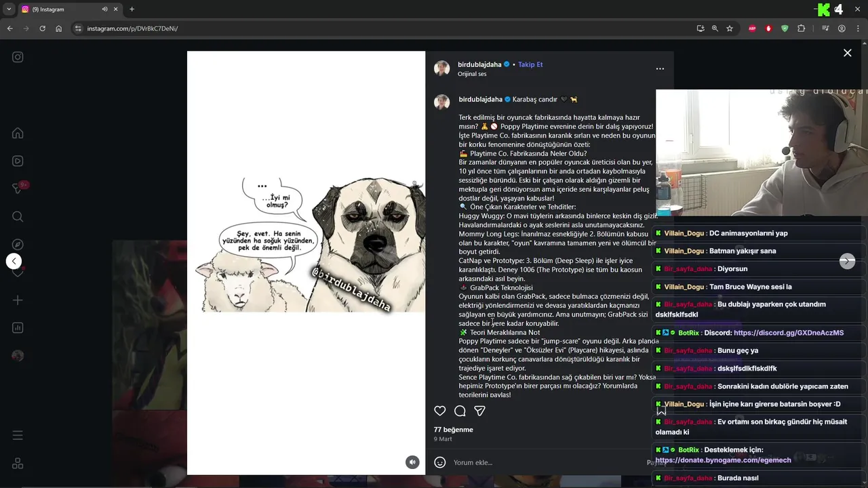Select BotRix name on Desteklemek için message

coord(688,450)
